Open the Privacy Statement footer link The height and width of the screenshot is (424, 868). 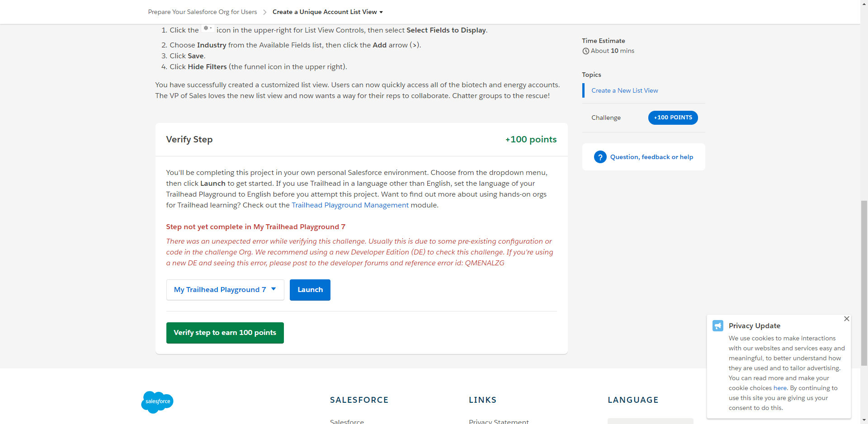point(498,421)
